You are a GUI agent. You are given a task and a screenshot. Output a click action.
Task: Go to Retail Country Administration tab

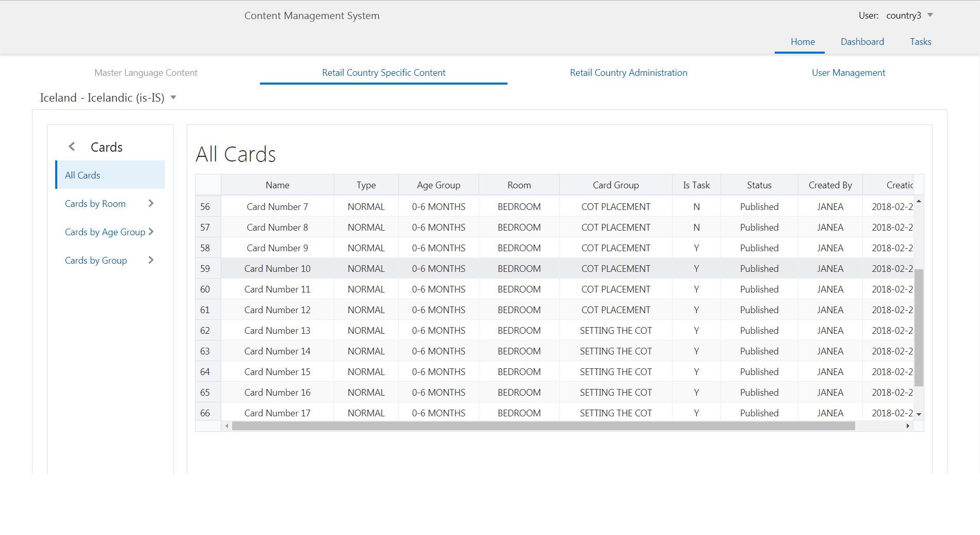pos(628,73)
